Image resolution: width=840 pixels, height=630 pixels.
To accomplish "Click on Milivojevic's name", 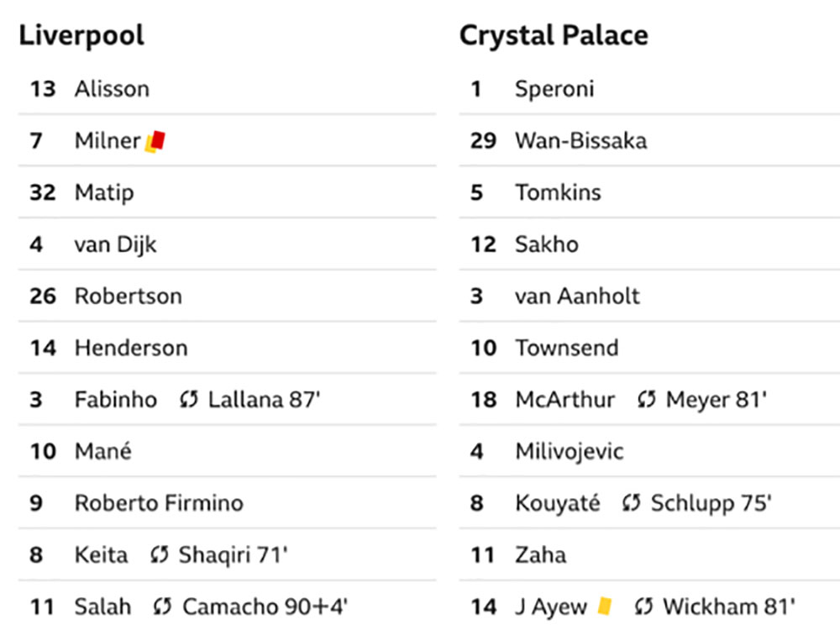I will (570, 452).
